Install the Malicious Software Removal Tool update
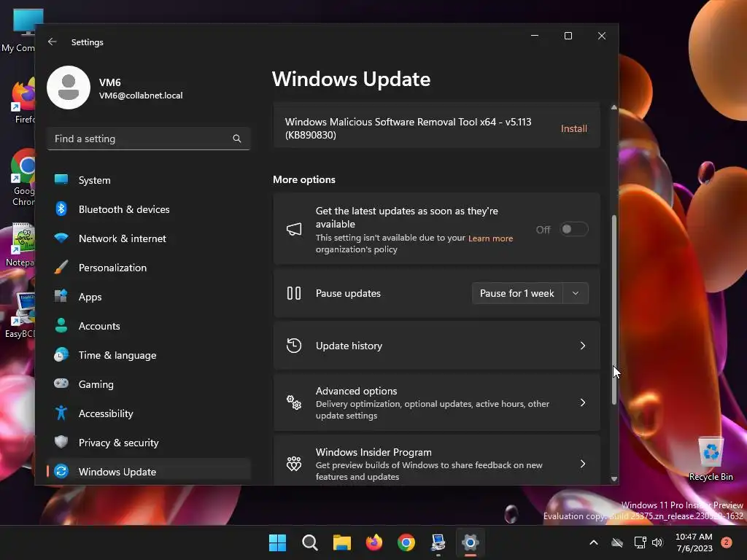 click(x=573, y=128)
